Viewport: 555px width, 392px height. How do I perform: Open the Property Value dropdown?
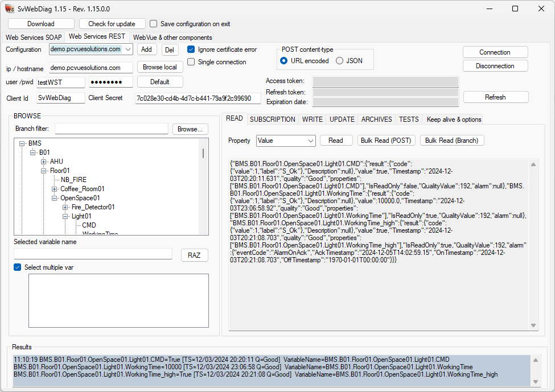(x=311, y=141)
